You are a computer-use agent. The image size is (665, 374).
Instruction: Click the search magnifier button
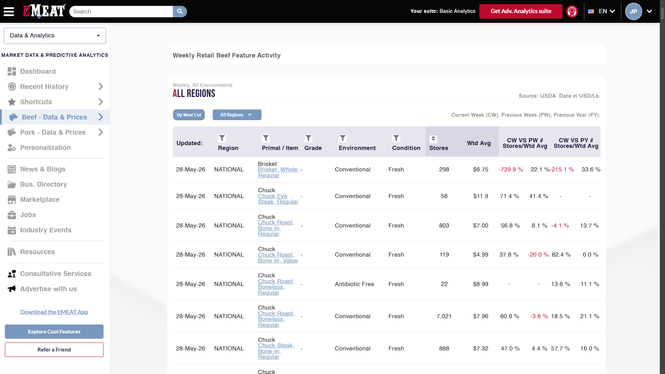[x=180, y=11]
